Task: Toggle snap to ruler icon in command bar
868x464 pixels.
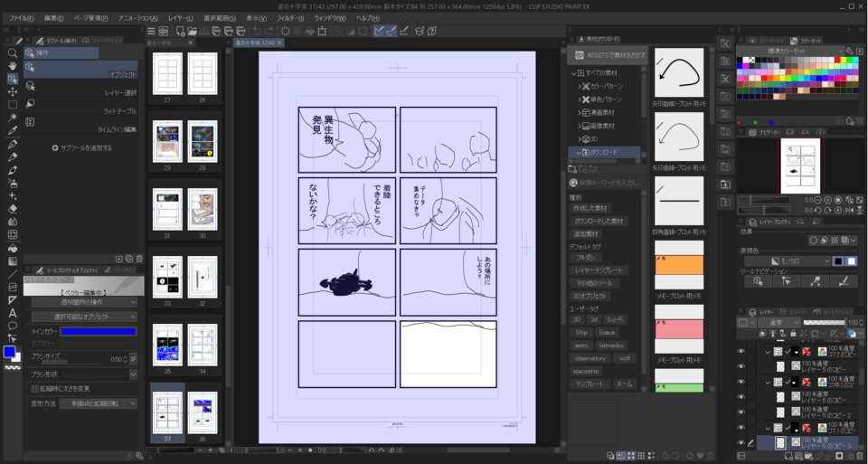Action: pos(379,32)
